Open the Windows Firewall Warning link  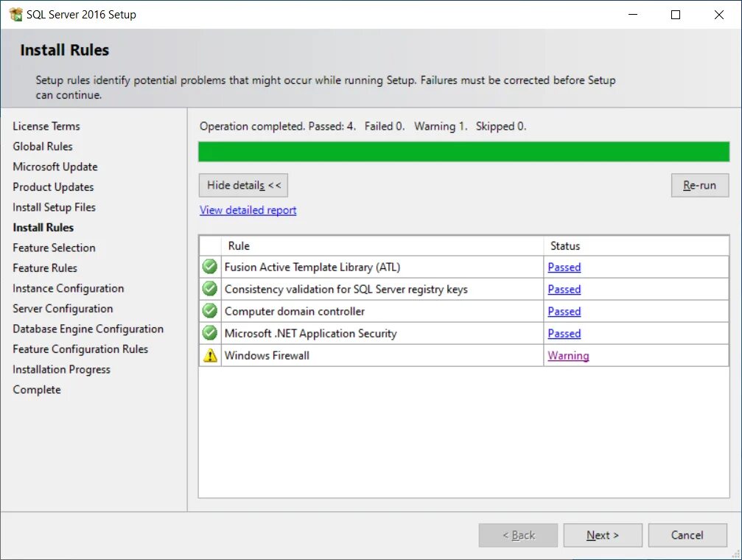point(568,355)
